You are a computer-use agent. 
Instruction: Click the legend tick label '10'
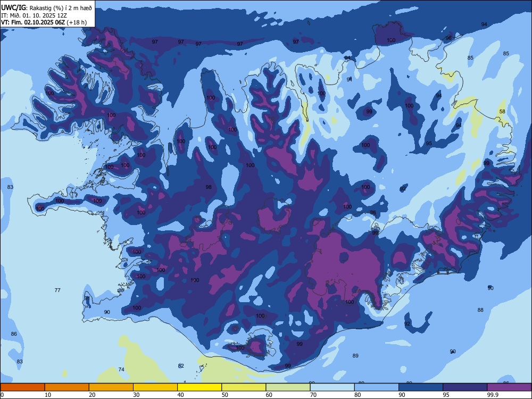pyautogui.click(x=48, y=395)
